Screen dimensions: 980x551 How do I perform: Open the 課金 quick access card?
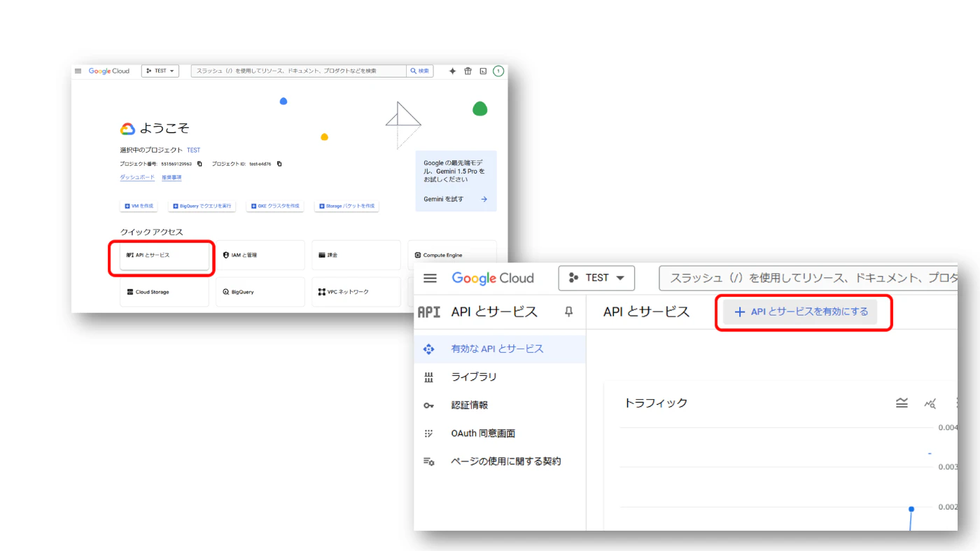coord(356,255)
